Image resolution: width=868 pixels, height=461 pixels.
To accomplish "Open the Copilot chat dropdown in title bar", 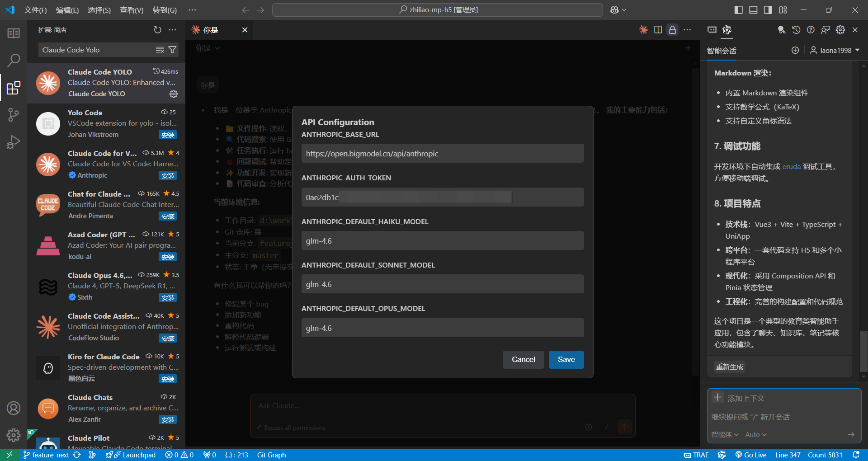I will pos(618,10).
